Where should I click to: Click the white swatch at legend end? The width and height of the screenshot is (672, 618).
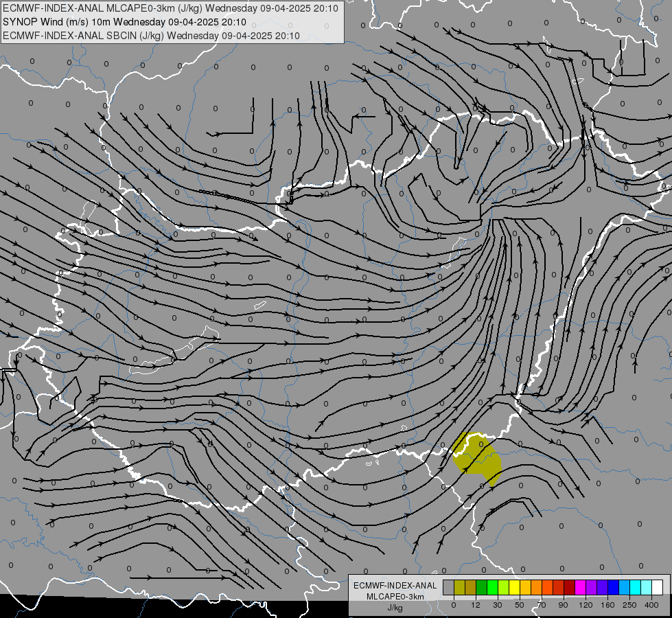[x=658, y=587]
